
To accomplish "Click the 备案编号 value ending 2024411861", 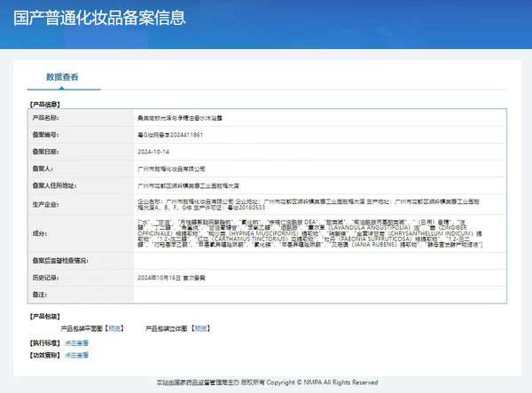I will [x=170, y=135].
